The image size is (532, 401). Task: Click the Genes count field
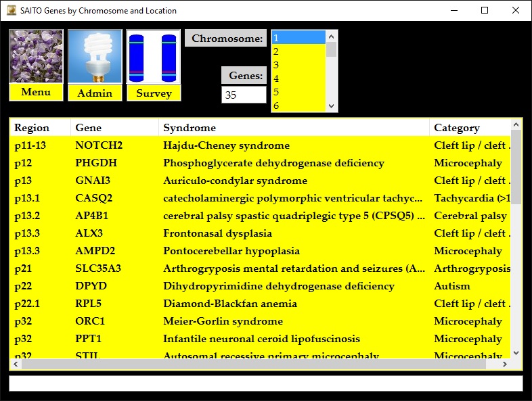coord(244,95)
